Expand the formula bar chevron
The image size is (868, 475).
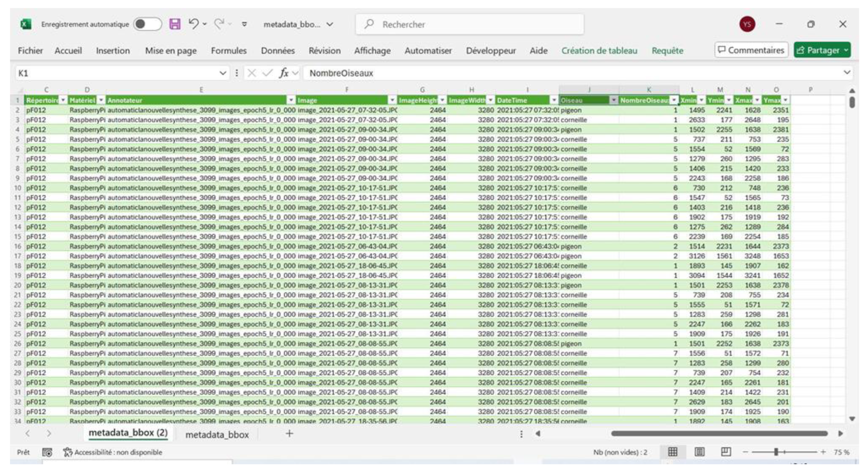click(847, 72)
